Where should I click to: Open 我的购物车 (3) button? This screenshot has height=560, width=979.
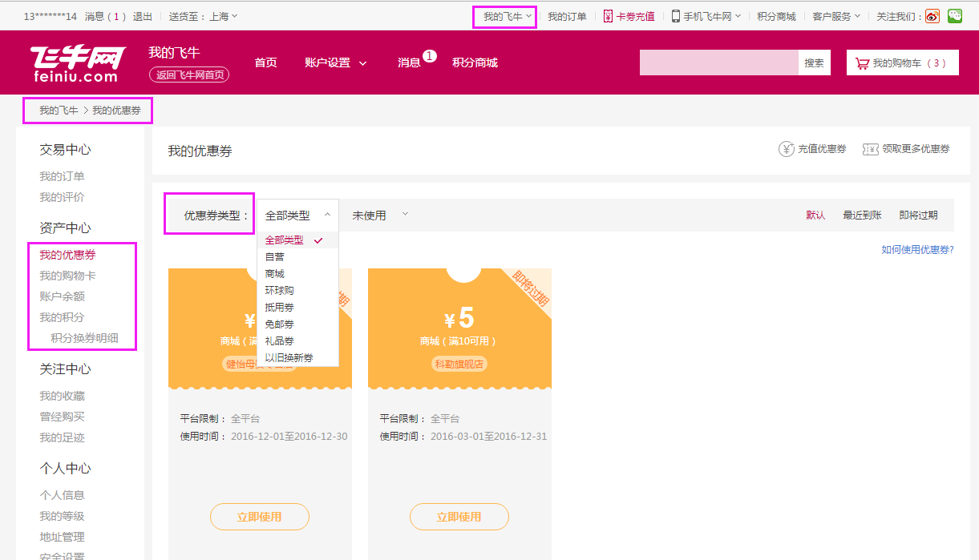pos(903,62)
